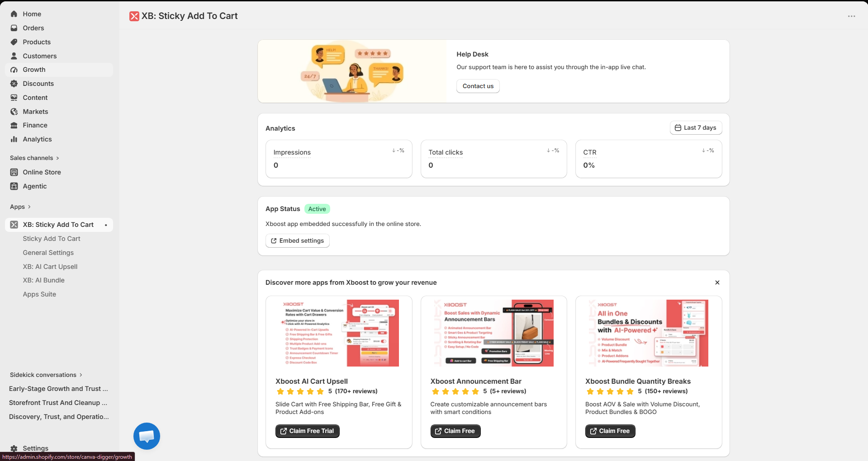Click the Contact us button
Viewport: 868px width, 461px height.
(478, 86)
